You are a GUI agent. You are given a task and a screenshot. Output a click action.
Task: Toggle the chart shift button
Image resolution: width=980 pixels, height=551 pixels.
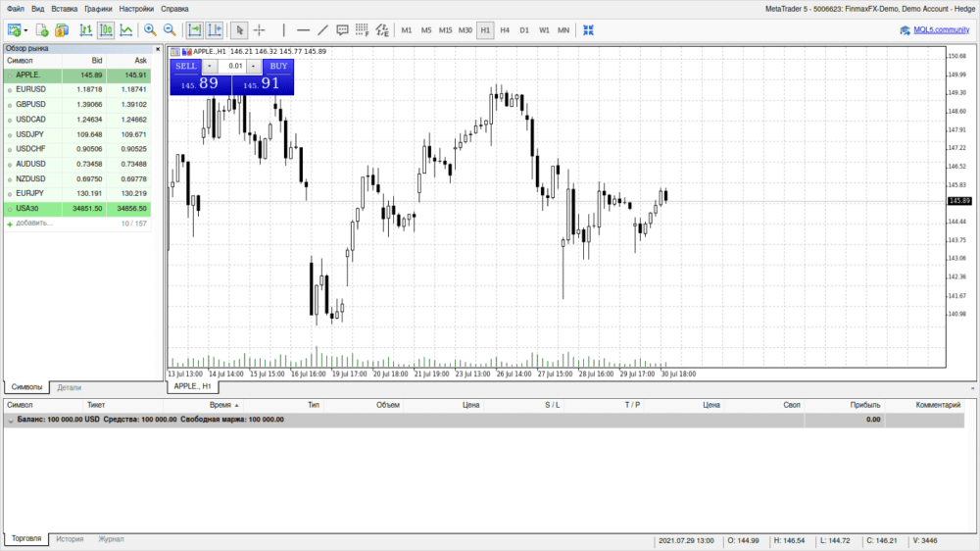[x=215, y=30]
